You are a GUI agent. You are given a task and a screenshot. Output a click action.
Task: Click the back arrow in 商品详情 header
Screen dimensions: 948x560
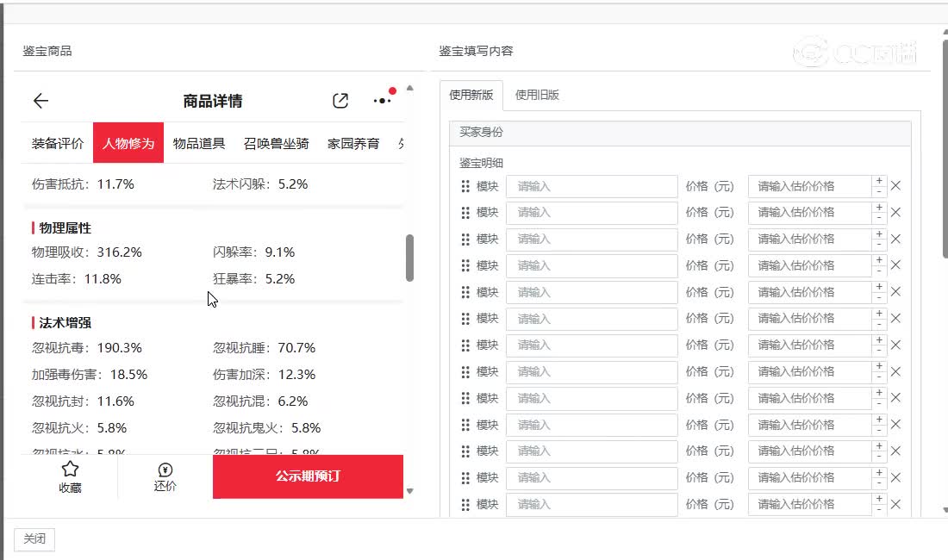(41, 101)
